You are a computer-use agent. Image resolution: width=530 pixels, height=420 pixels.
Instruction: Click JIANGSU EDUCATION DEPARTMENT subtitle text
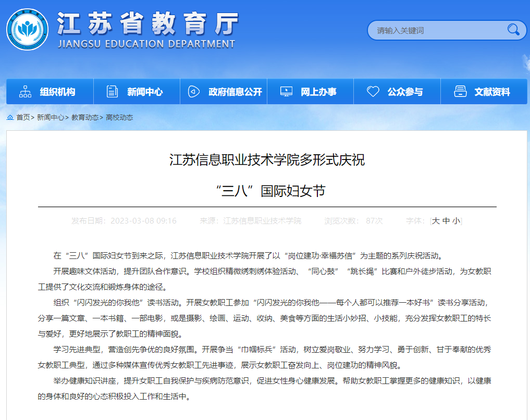146,44
